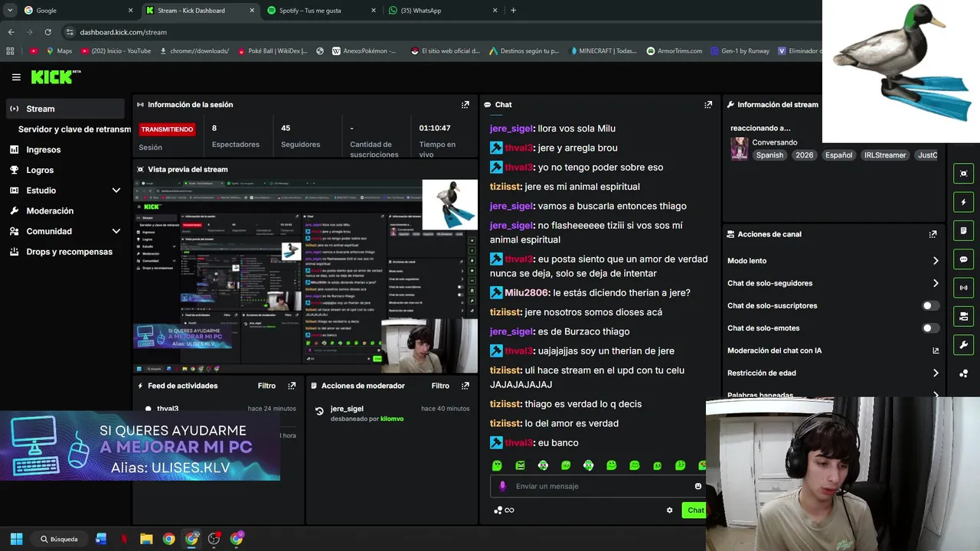The width and height of the screenshot is (980, 551).
Task: Open the ArmorTrims.com bookmark
Action: 674,51
